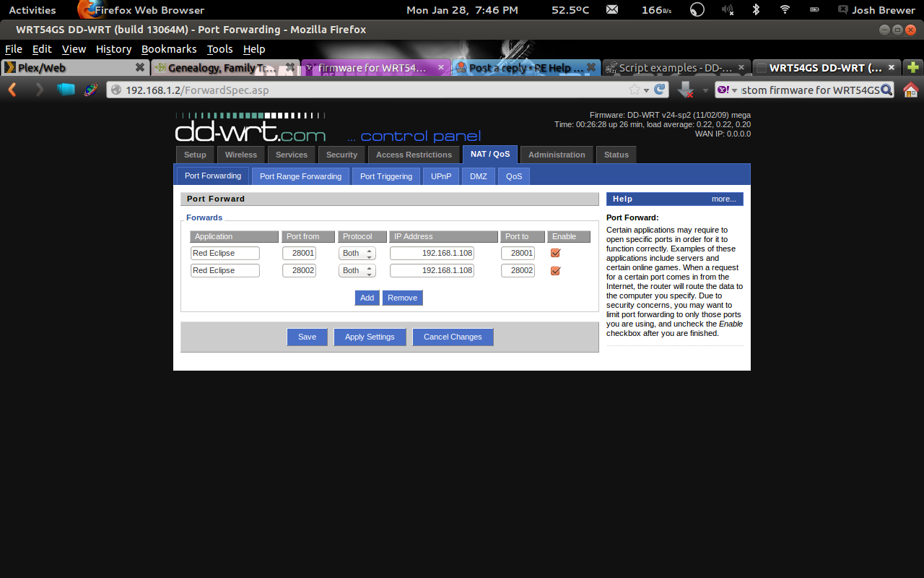The width and height of the screenshot is (924, 578).
Task: Open the Bookmarks menu
Action: 169,49
